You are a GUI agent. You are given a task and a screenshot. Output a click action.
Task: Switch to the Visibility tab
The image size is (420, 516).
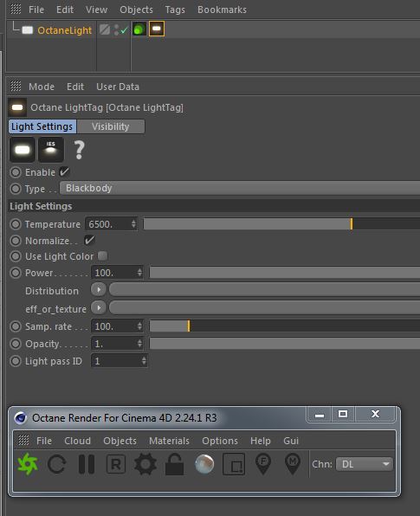[111, 126]
